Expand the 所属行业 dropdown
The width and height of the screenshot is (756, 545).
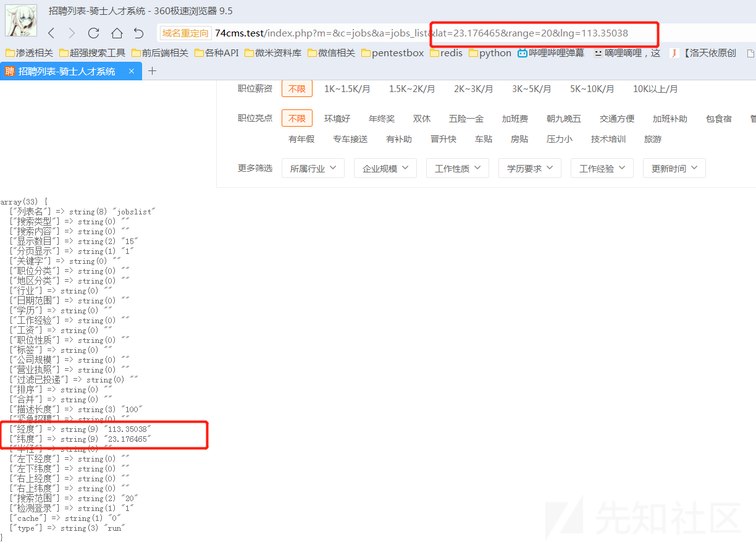coord(313,168)
